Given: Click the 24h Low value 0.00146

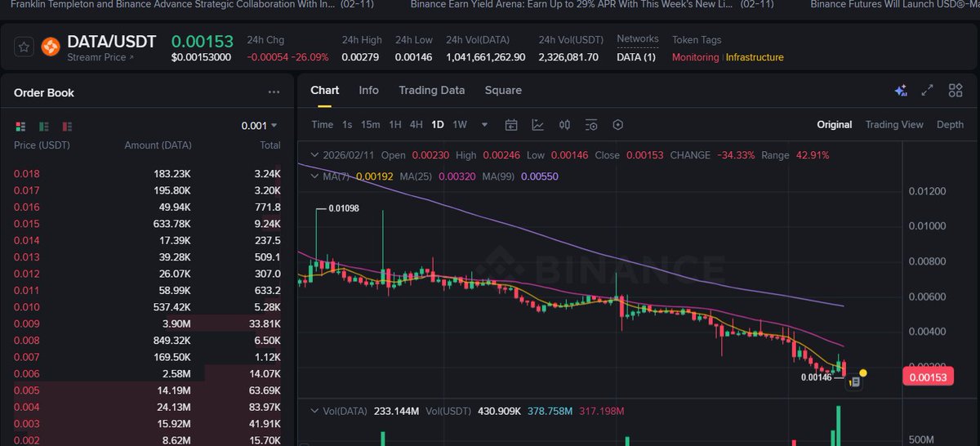Looking at the screenshot, I should click(413, 57).
